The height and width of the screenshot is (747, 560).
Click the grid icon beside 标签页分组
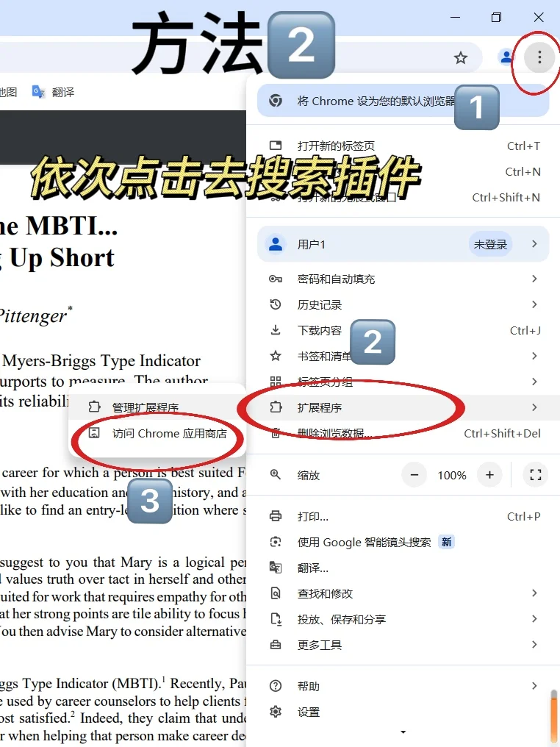click(276, 382)
